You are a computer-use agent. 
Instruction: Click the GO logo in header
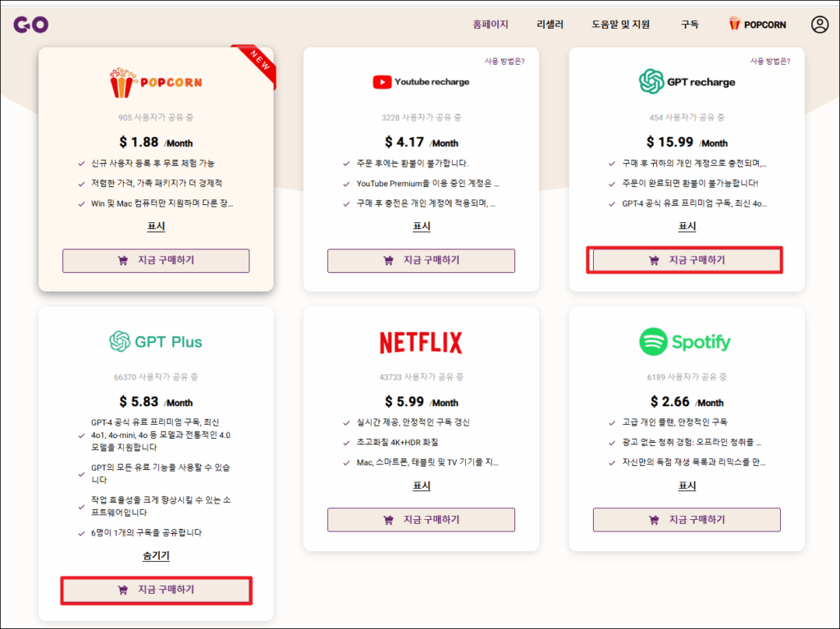coord(31,24)
